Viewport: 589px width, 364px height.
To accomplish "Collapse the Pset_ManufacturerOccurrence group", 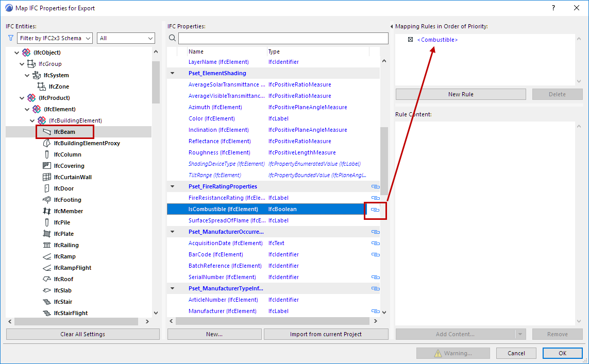I will [x=173, y=232].
